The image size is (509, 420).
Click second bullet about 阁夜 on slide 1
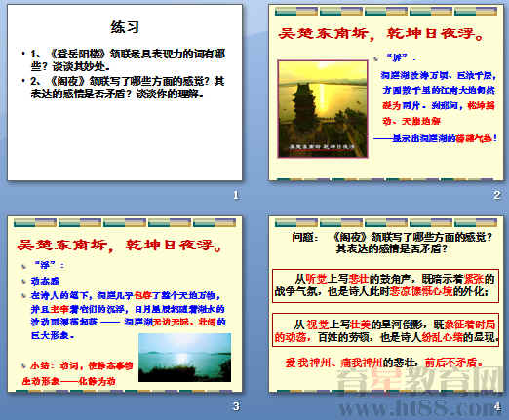[x=128, y=88]
